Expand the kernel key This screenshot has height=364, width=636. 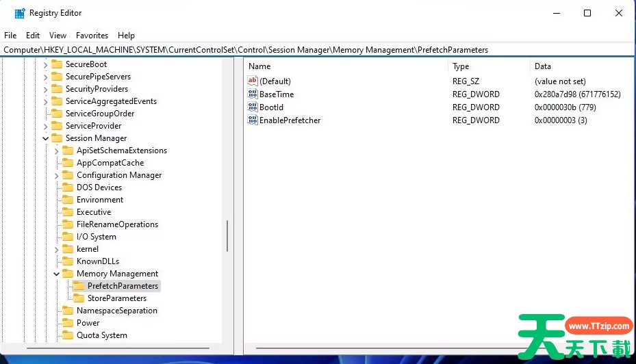(56, 249)
